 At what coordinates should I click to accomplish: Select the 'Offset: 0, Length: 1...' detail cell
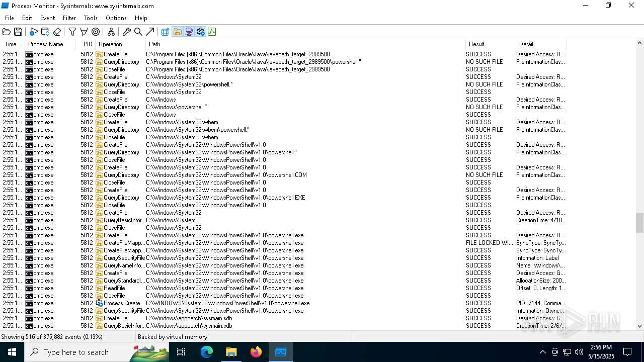[x=541, y=288]
